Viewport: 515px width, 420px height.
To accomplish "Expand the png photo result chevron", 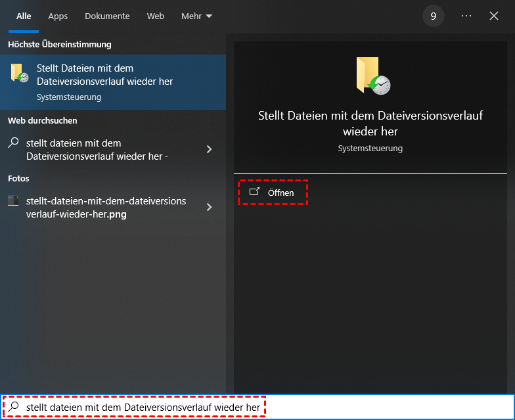I will (x=209, y=207).
